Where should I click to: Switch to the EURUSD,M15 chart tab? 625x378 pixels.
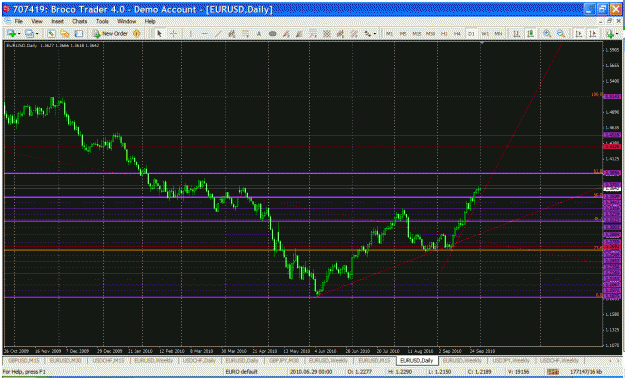373,360
